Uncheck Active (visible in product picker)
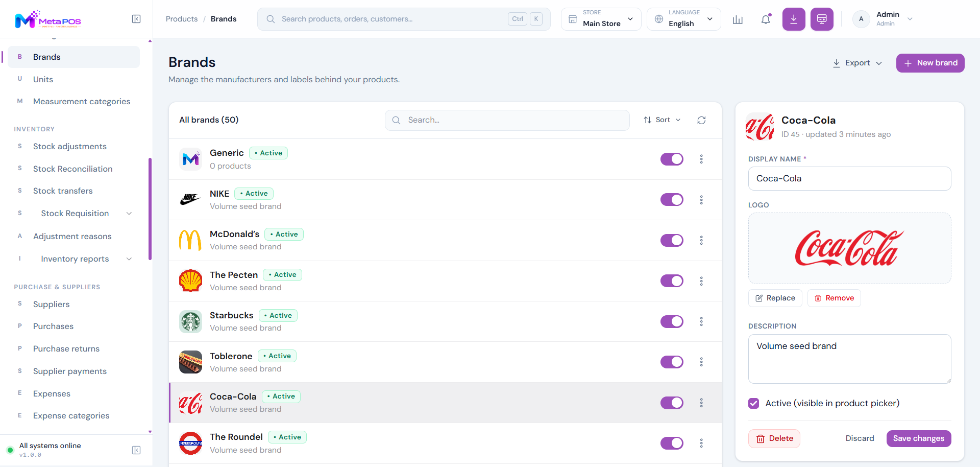The width and height of the screenshot is (980, 467). click(x=754, y=403)
